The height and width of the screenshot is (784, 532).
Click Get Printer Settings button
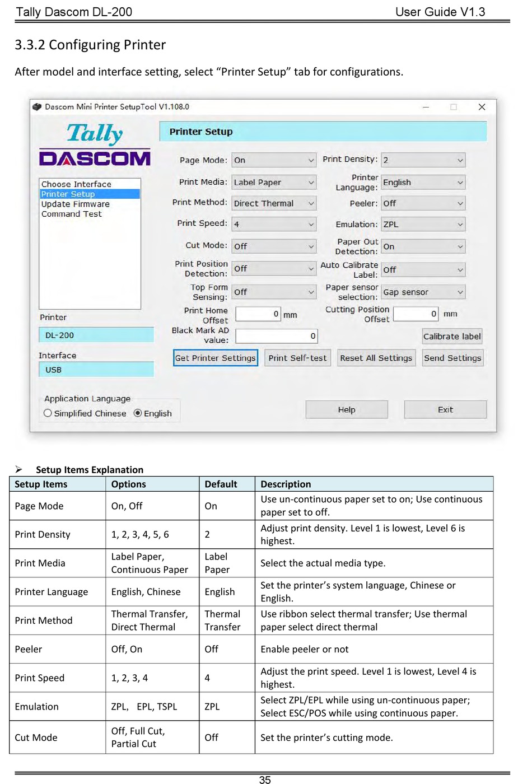click(x=216, y=358)
